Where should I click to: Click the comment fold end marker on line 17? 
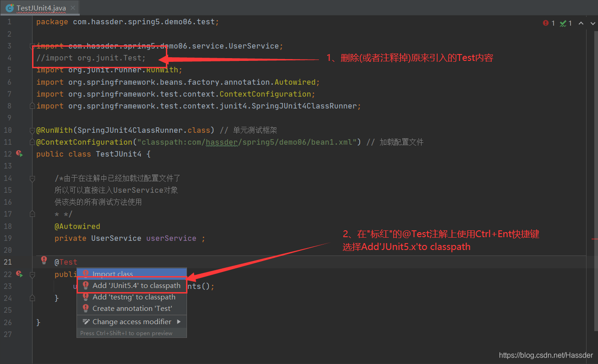tap(32, 214)
